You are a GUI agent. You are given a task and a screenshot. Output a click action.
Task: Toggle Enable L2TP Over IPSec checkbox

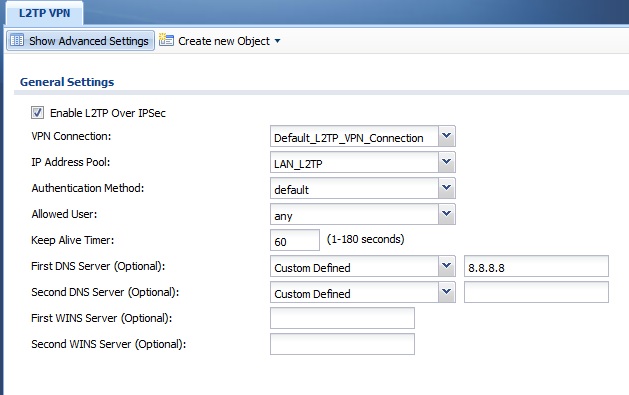37,113
